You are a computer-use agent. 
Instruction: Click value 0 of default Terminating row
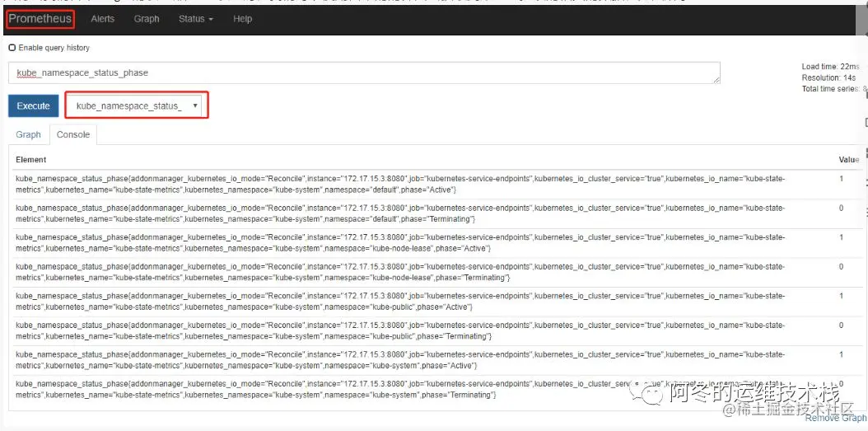[x=842, y=208]
